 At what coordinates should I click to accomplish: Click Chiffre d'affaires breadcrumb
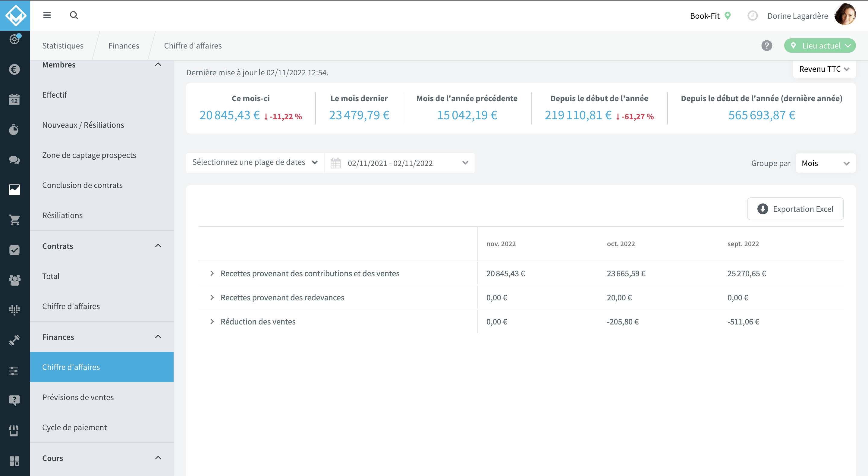click(193, 45)
